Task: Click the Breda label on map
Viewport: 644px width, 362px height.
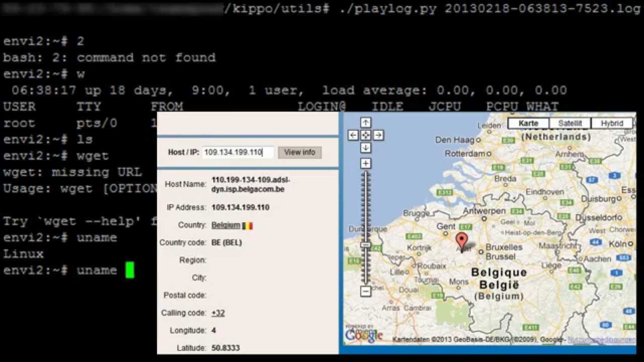Action: coord(505,178)
